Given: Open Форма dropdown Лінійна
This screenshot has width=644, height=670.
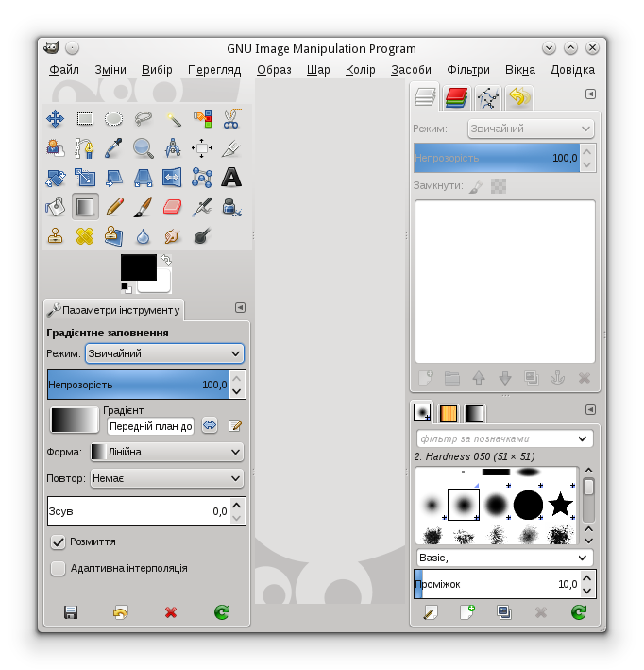Looking at the screenshot, I should click(167, 452).
